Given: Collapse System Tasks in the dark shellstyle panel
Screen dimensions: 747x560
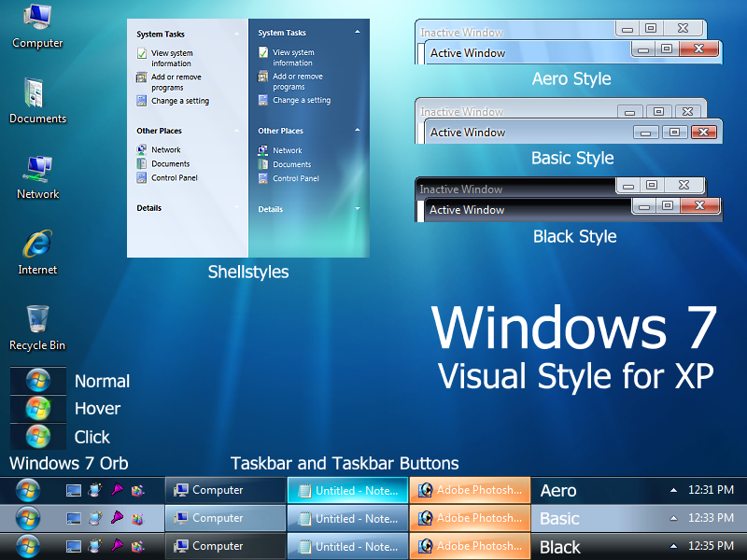Looking at the screenshot, I should click(358, 32).
